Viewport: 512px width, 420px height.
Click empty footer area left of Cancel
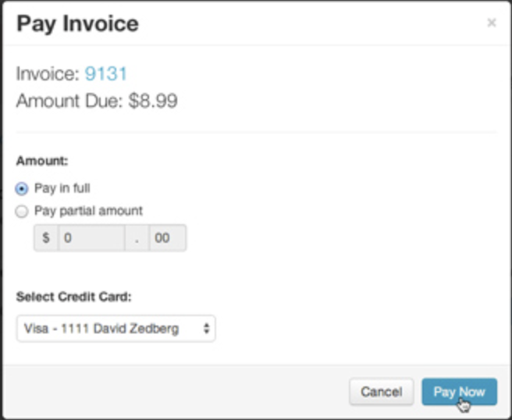pyautogui.click(x=172, y=392)
